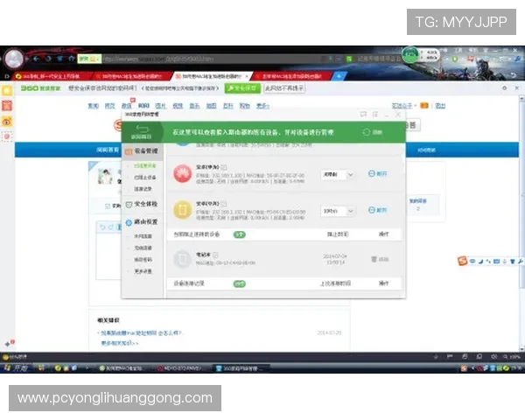The image size is (525, 420).
Task: Click edit box beside the notebook device name
Action: tap(215, 255)
